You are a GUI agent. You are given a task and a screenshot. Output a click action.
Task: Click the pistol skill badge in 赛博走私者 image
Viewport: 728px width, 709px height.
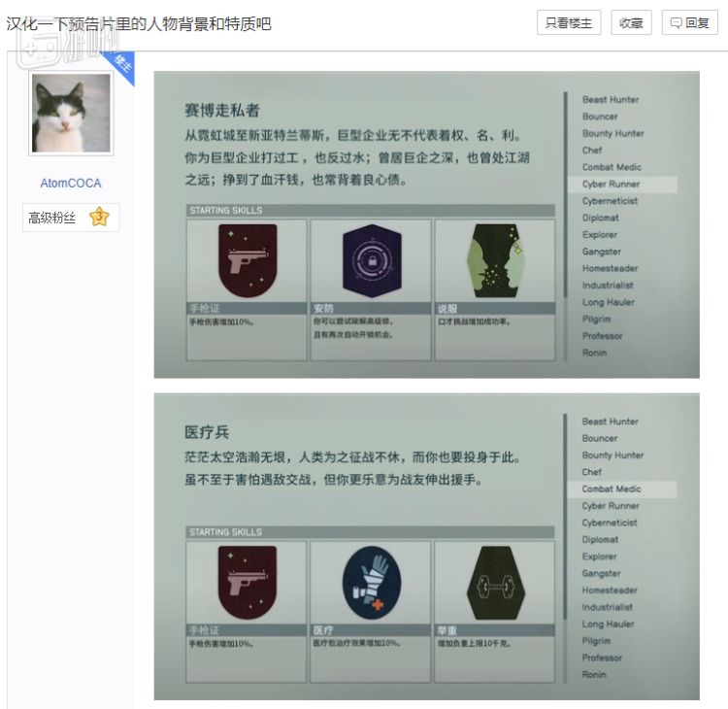248,260
